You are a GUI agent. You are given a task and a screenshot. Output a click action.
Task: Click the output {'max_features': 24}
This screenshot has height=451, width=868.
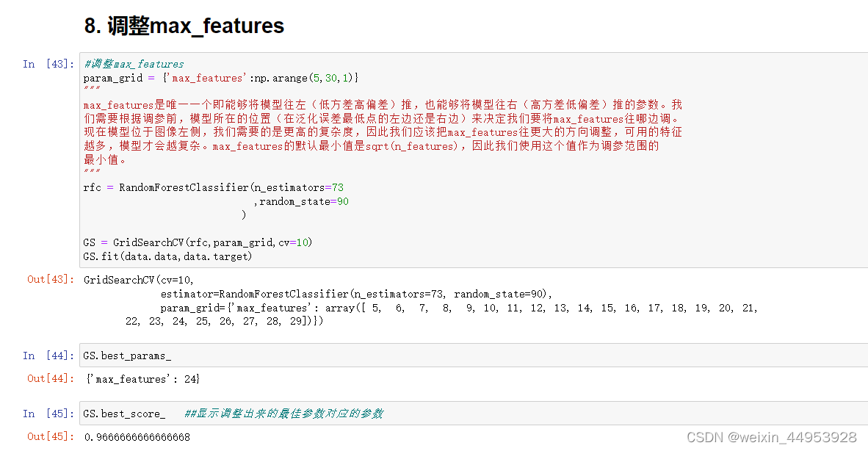point(142,379)
